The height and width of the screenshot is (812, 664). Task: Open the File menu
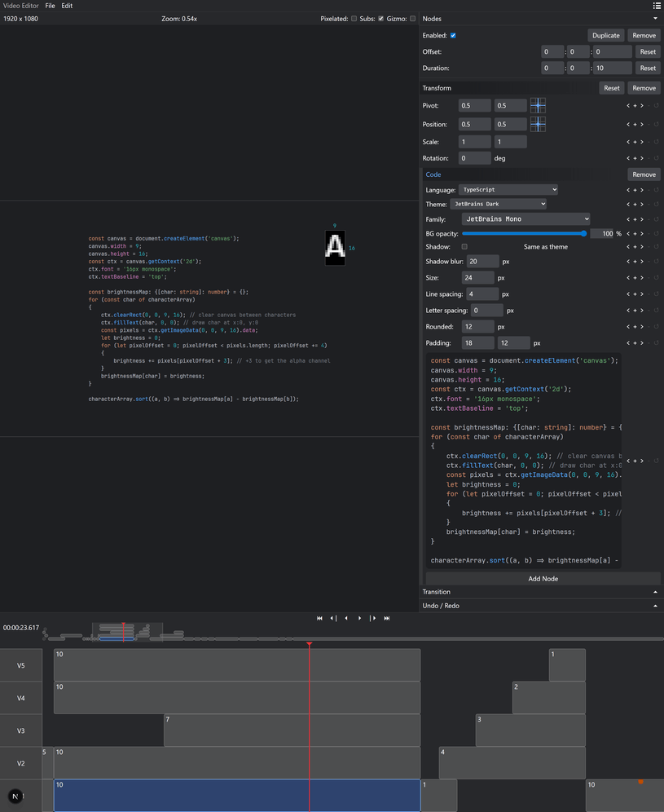click(x=50, y=6)
